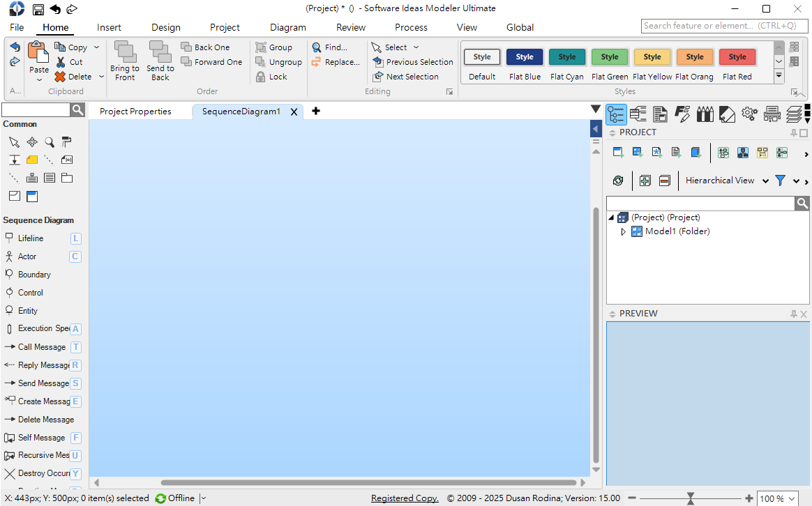Click the project filter funnel icon

(780, 181)
